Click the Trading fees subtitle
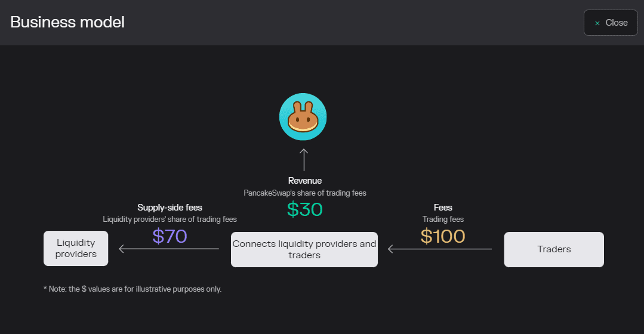This screenshot has height=334, width=644. pos(443,219)
